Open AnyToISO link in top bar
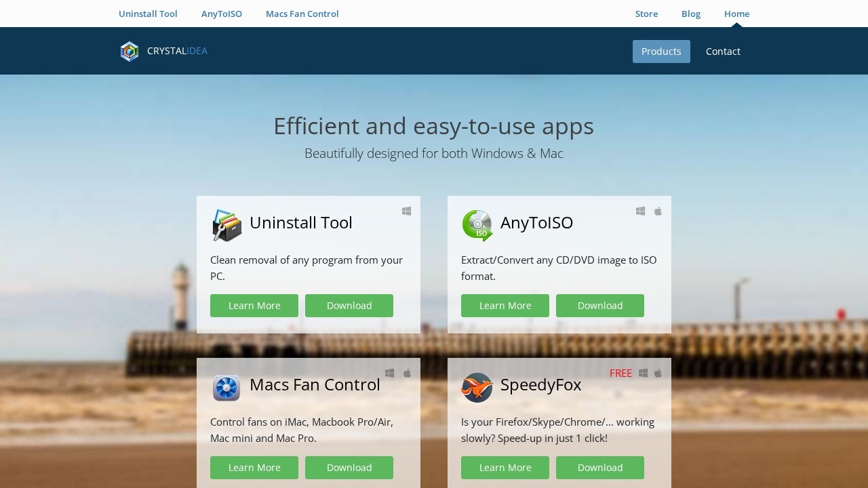868x488 pixels. [x=222, y=14]
